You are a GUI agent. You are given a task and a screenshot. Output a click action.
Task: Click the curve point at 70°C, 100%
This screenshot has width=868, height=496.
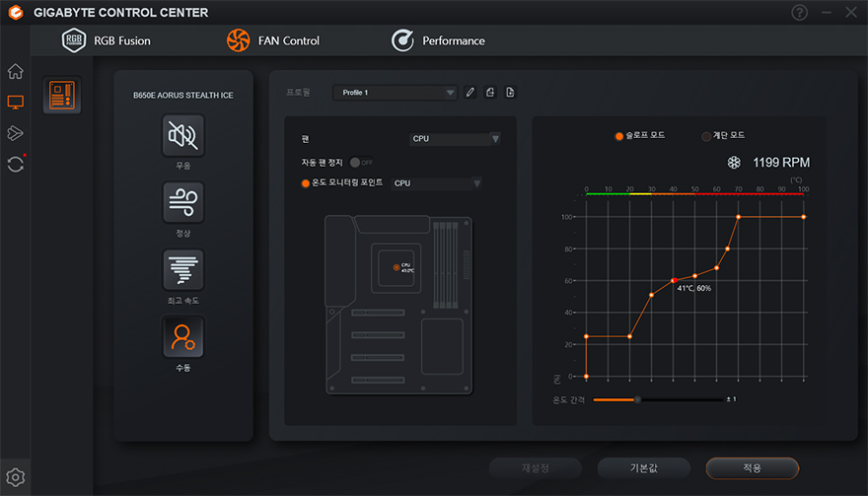coord(739,217)
